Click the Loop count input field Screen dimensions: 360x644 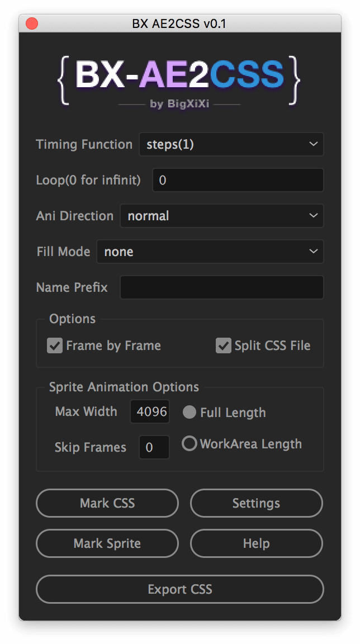238,180
